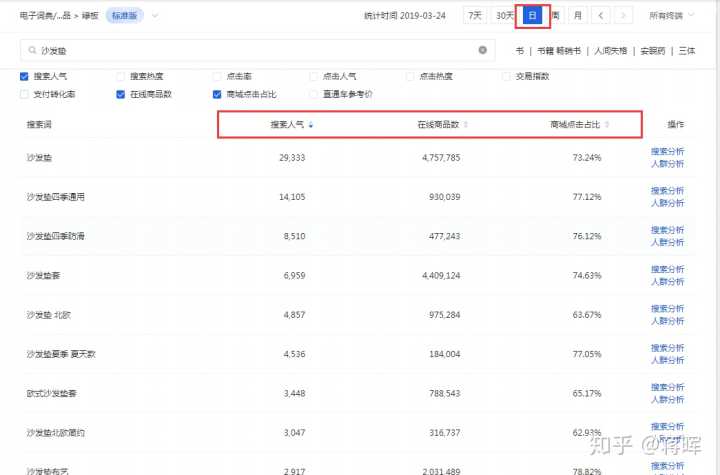The image size is (720, 475).
Task: Go to the next date with right arrow
Action: tap(624, 16)
